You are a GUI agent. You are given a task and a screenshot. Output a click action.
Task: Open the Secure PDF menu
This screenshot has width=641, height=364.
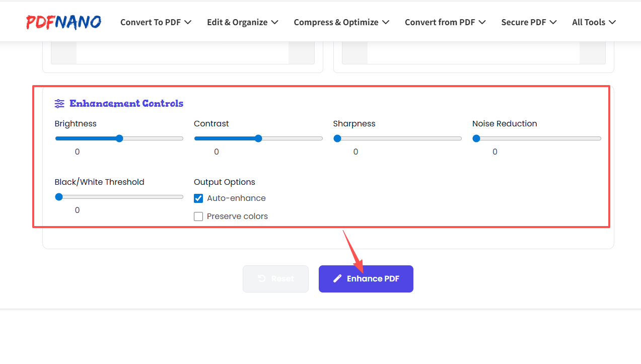point(529,22)
